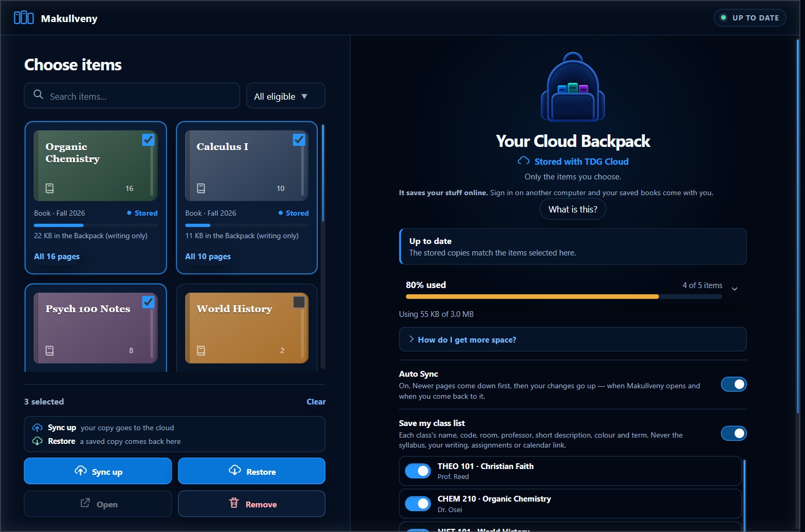Toggle off THEO 101 Christian Faith class
This screenshot has width=805, height=532.
(418, 471)
